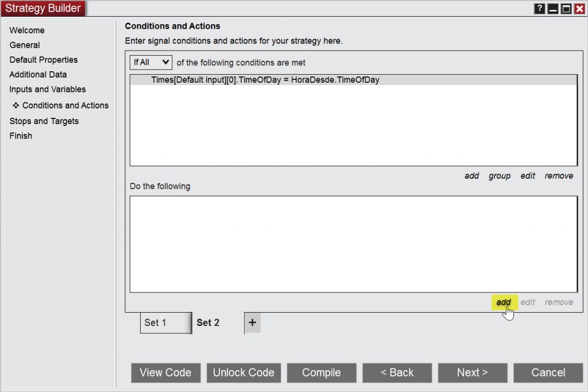Open Inputs and Variables section
Screen dimensions: 588x392
point(48,89)
